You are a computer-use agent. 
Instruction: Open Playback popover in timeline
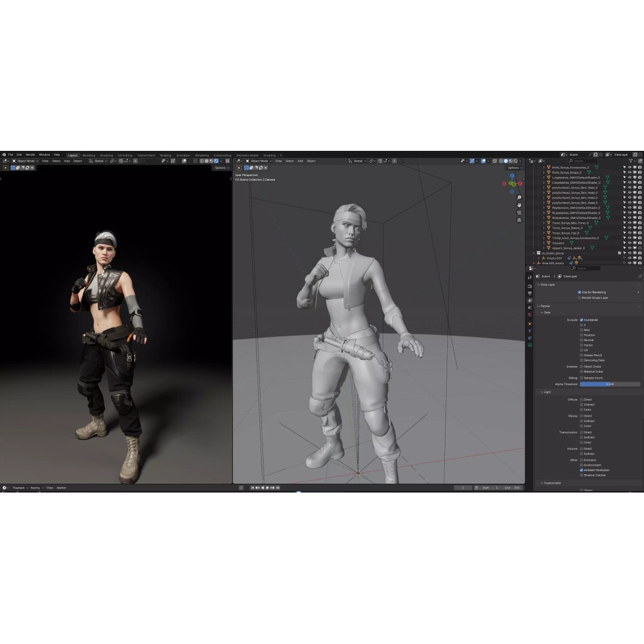pyautogui.click(x=20, y=488)
